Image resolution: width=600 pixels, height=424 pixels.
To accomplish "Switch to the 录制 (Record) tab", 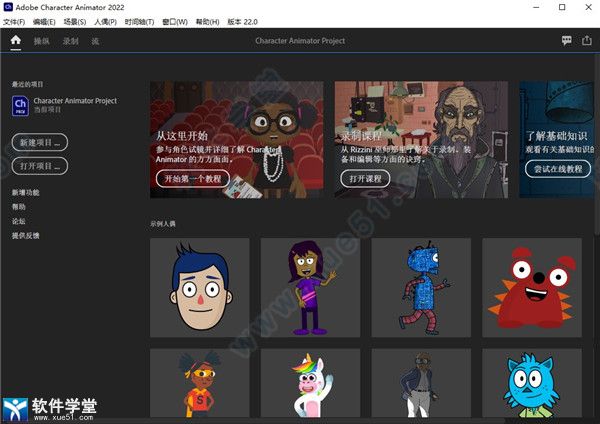I will click(71, 41).
